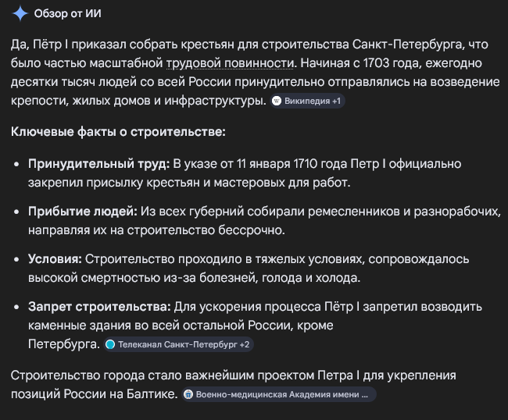Click the Обзор от ИИ title
Viewport: 508px width, 420px height.
[68, 15]
